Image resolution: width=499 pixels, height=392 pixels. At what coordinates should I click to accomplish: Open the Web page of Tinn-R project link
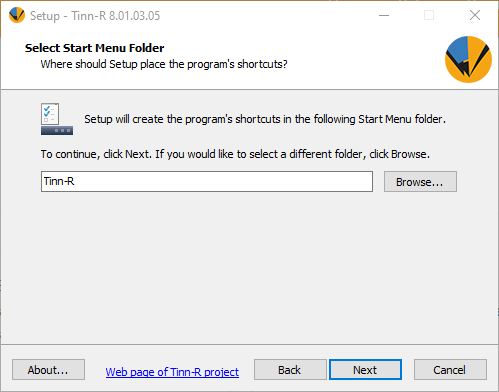[x=172, y=372]
